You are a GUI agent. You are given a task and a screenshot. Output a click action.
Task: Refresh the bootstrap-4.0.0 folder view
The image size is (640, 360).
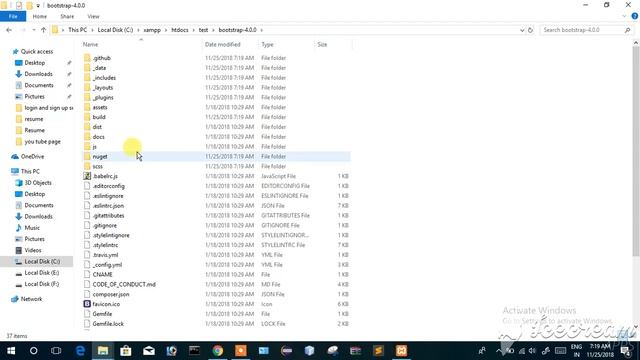coord(530,30)
